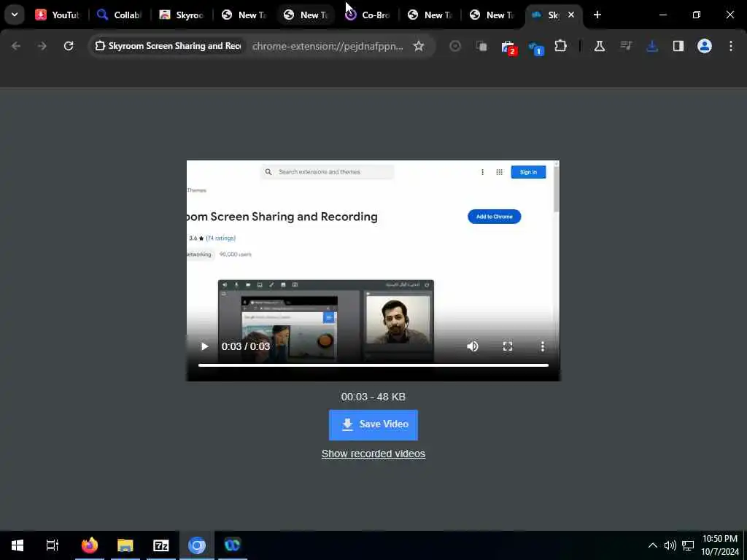Open Chrome Labs flask icon
Viewport: 747px width, 560px height.
tap(600, 46)
